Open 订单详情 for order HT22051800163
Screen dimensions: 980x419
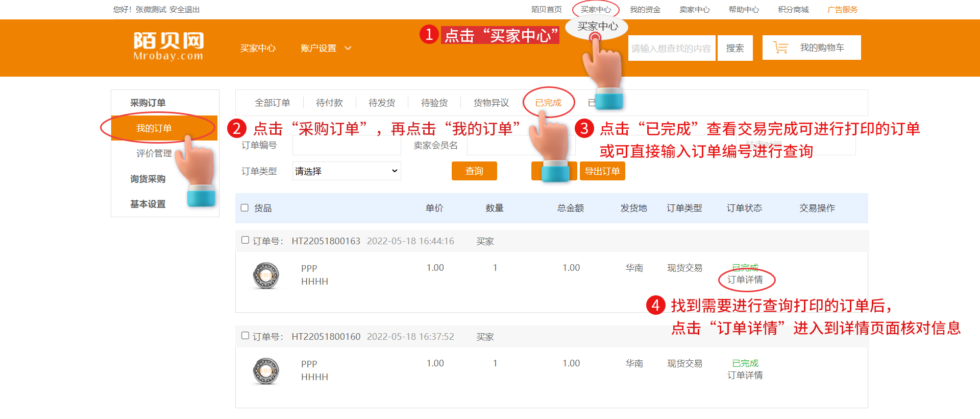point(745,280)
